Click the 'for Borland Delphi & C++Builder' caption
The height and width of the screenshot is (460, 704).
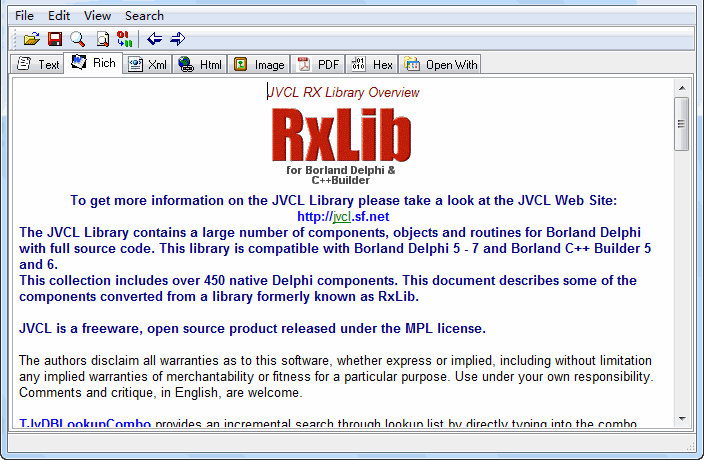pyautogui.click(x=341, y=175)
